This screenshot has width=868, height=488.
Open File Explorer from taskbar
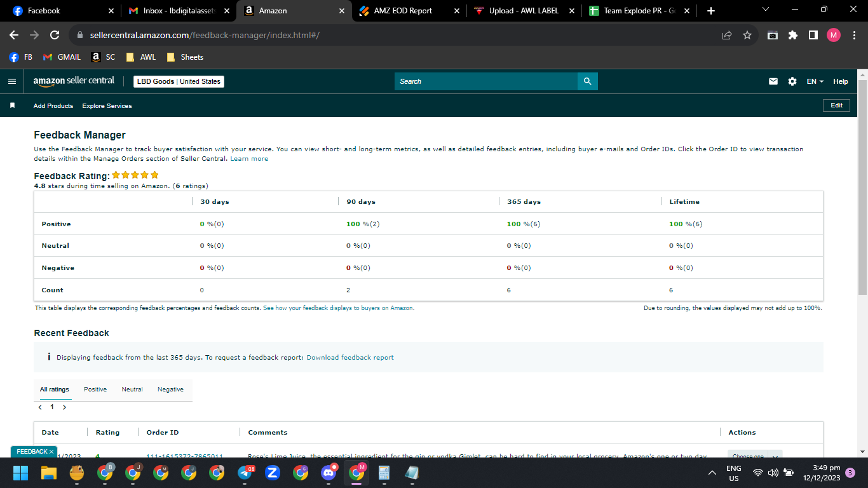[x=49, y=473]
